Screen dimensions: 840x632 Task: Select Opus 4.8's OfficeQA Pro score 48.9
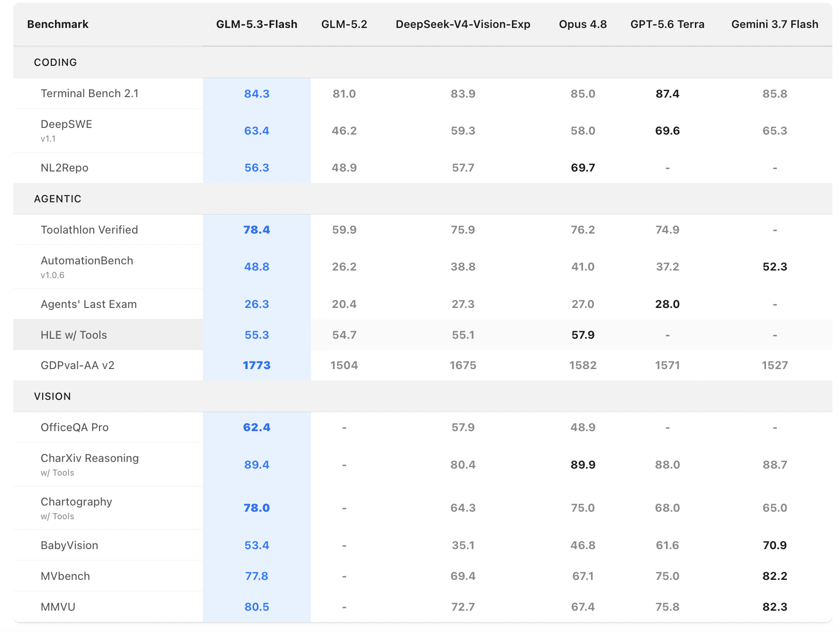583,427
